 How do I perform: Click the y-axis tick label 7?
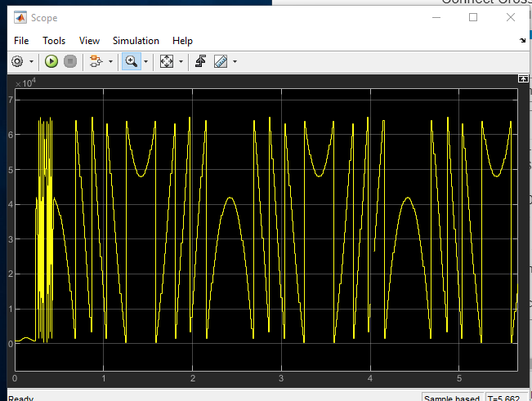pos(11,100)
